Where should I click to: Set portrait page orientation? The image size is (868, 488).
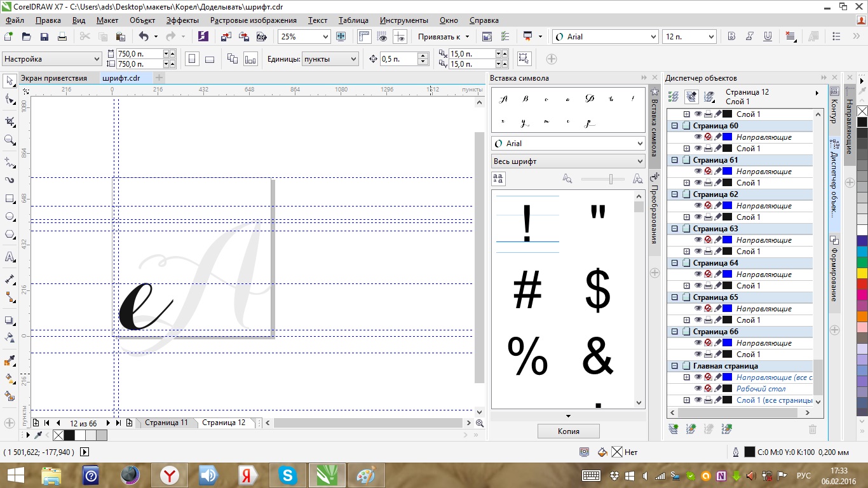pyautogui.click(x=192, y=59)
